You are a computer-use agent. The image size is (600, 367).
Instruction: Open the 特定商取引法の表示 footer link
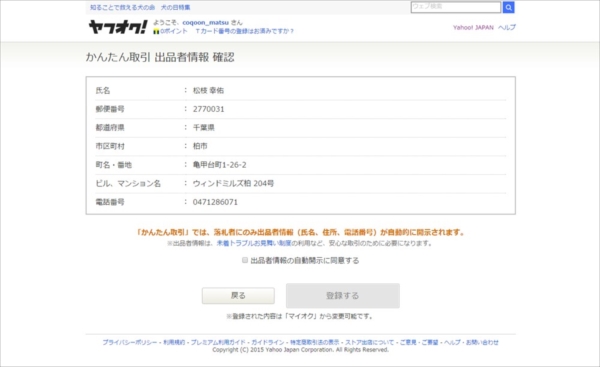click(315, 342)
